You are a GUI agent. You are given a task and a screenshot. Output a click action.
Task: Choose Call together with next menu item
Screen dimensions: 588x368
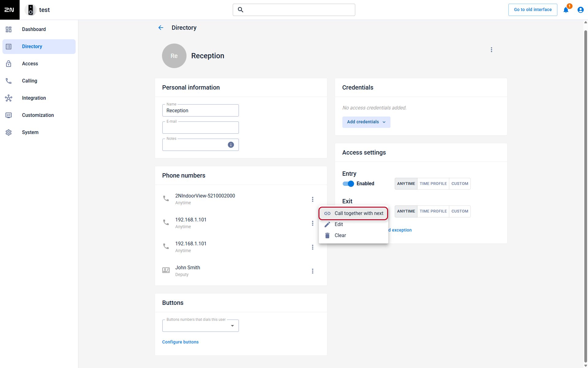pos(353,213)
